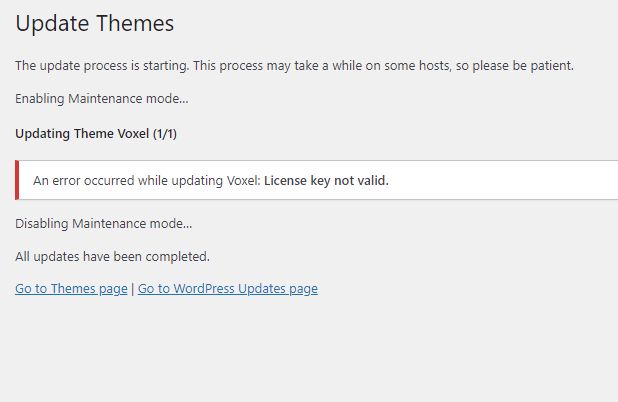Follow the Go to WordPress Updates page link

pyautogui.click(x=227, y=289)
